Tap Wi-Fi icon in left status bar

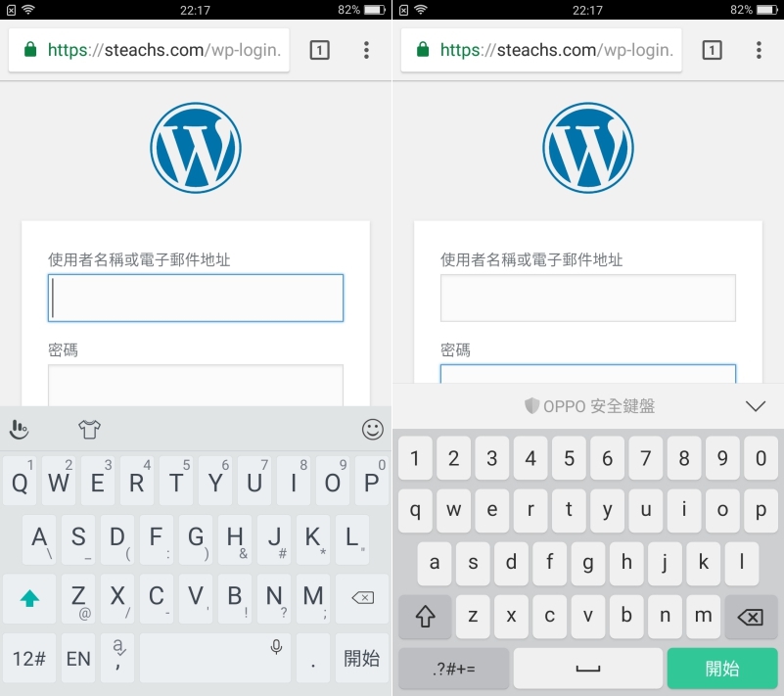point(28,10)
